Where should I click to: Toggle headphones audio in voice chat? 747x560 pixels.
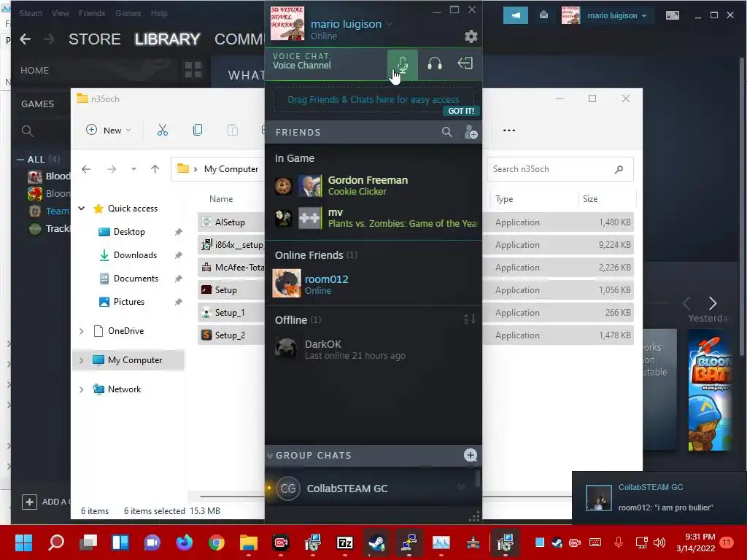[435, 64]
